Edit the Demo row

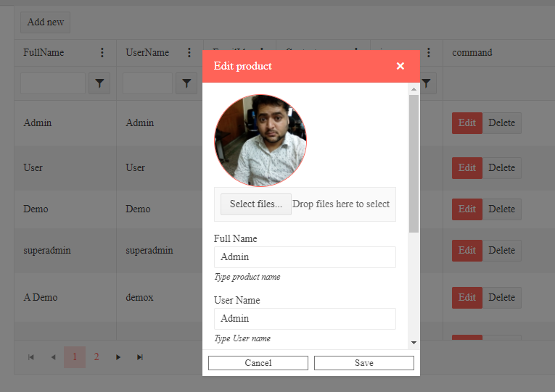467,209
